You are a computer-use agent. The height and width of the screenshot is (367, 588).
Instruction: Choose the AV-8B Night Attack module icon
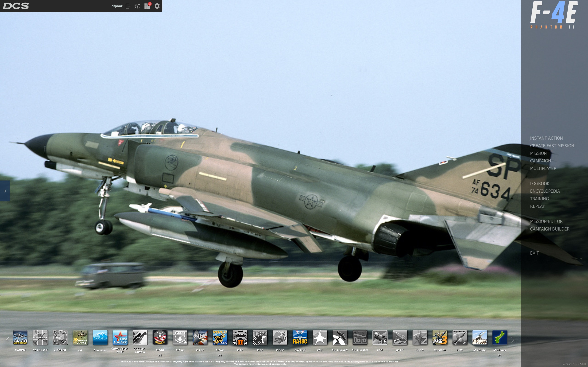pyautogui.click(x=20, y=337)
